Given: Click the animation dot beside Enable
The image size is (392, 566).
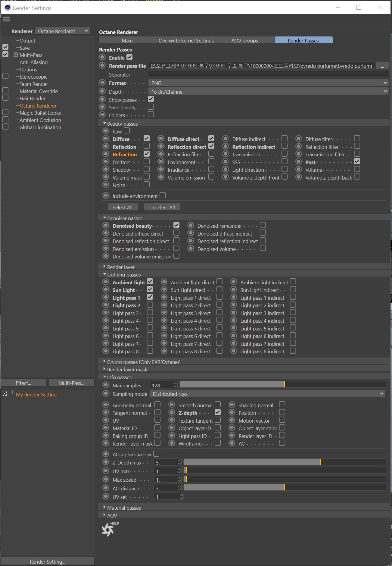Looking at the screenshot, I should [x=102, y=57].
